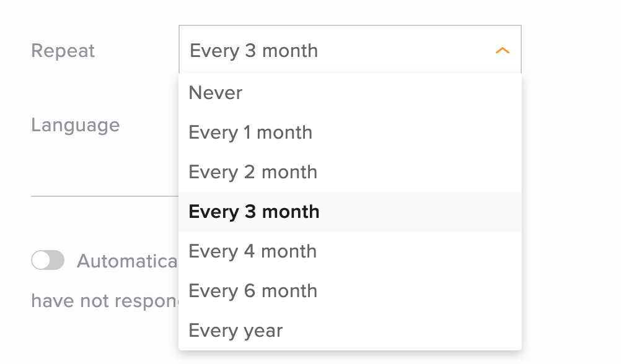Viewport: 621px width, 364px height.
Task: Choose the first entry in the dropdown list
Action: click(216, 93)
